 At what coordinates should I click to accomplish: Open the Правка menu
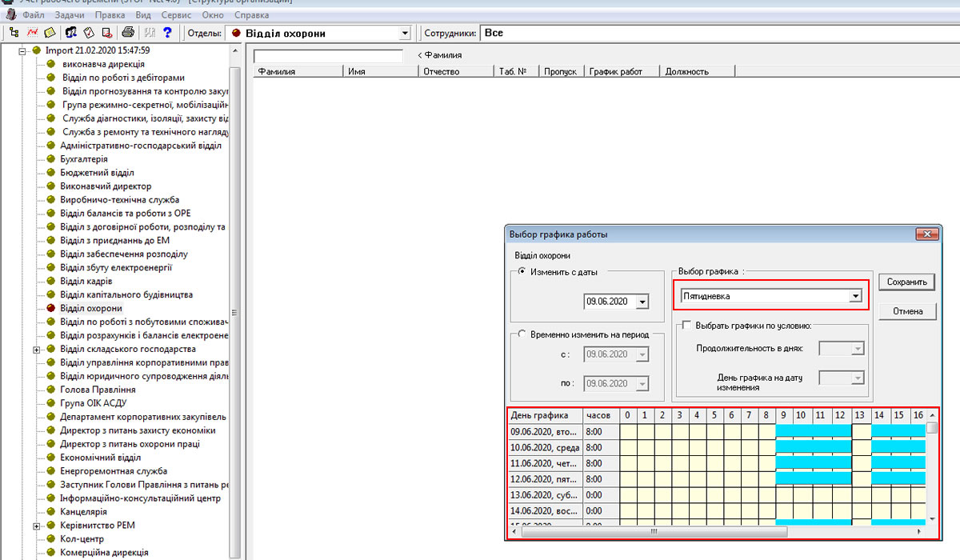(x=110, y=15)
